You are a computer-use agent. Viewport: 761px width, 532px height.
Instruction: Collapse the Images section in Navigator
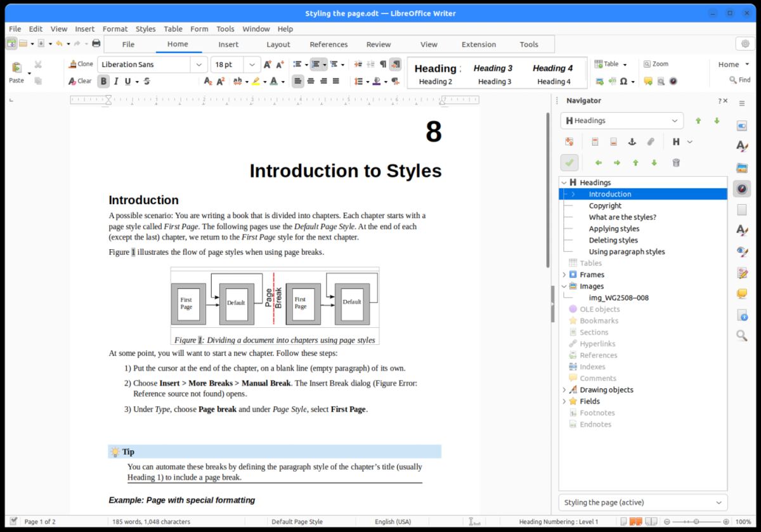pyautogui.click(x=564, y=286)
